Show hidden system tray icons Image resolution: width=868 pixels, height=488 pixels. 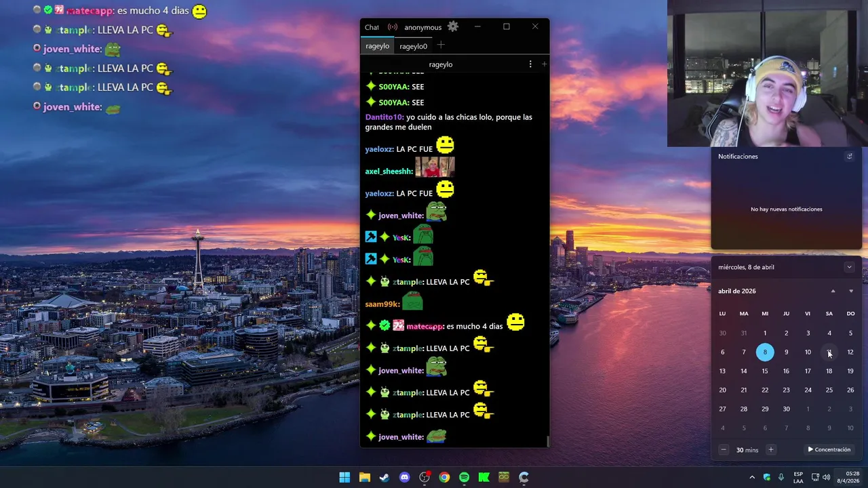752,477
